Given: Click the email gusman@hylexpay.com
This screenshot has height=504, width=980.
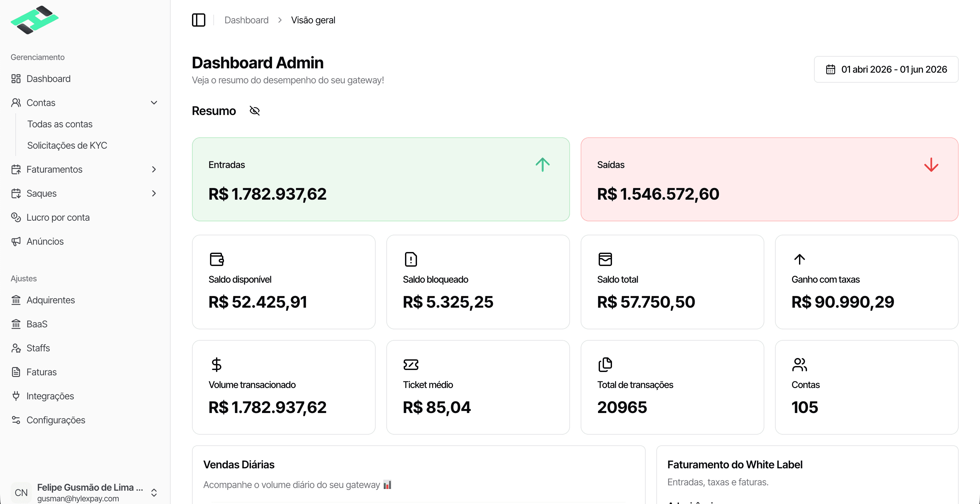Looking at the screenshot, I should [78, 498].
